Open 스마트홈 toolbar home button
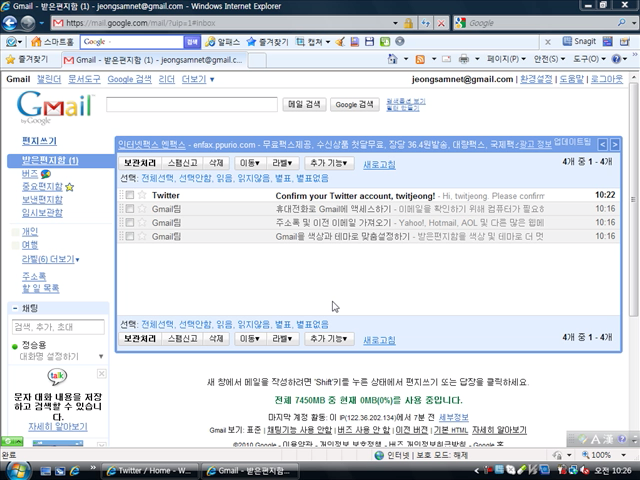Image resolution: width=640 pixels, height=480 pixels. (x=53, y=42)
